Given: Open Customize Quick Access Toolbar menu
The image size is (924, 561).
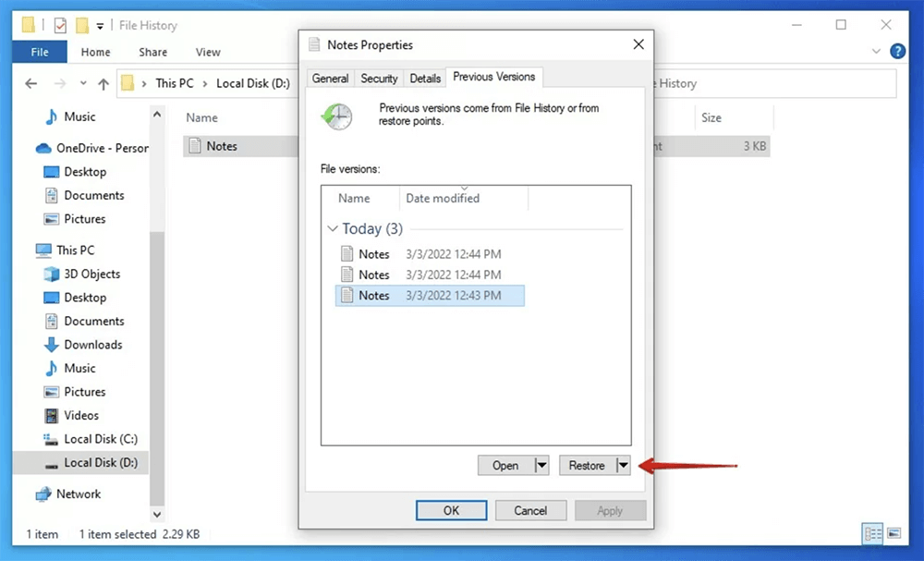Looking at the screenshot, I should click(x=100, y=25).
